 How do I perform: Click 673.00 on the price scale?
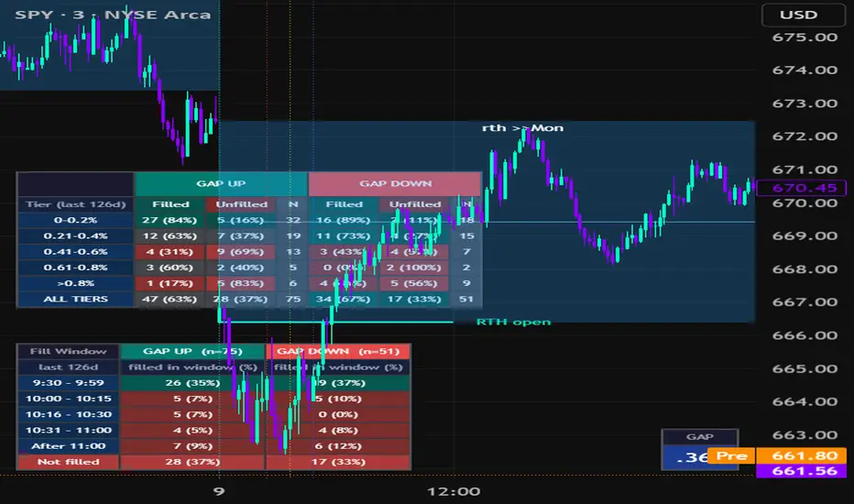[x=805, y=104]
